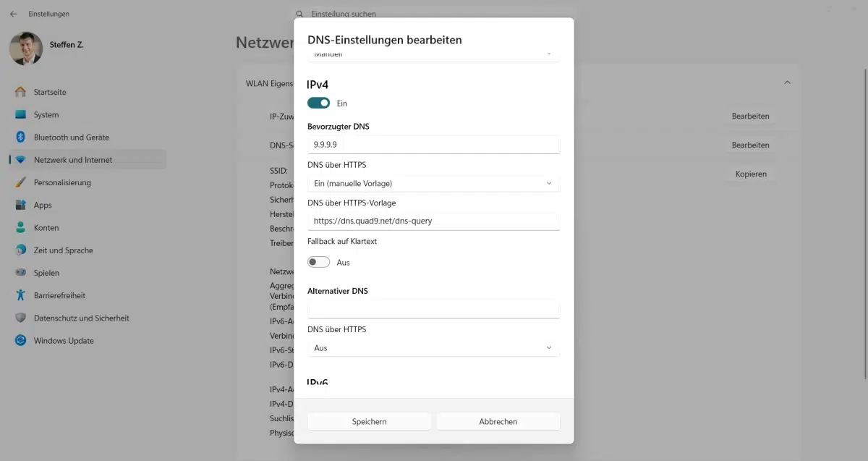Viewport: 868px width, 461px height.
Task: Click the DNS über HTTPS-Vorlage field
Action: 434,221
